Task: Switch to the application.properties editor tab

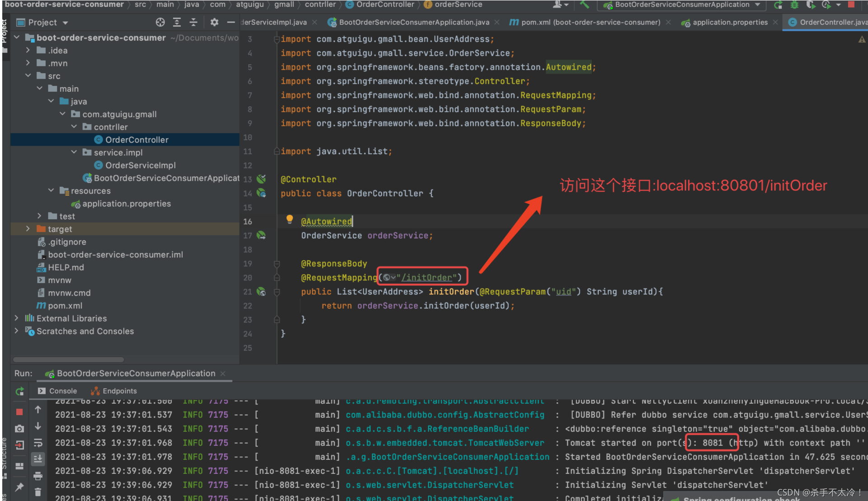Action: [729, 22]
